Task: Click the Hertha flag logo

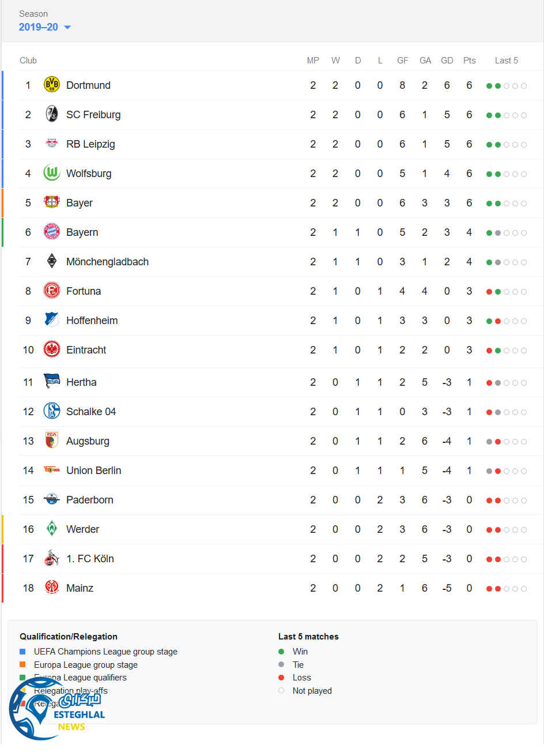Action: pyautogui.click(x=52, y=382)
